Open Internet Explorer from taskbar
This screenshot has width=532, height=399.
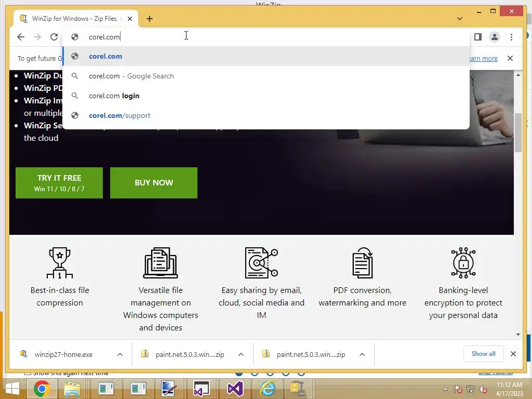tap(268, 389)
